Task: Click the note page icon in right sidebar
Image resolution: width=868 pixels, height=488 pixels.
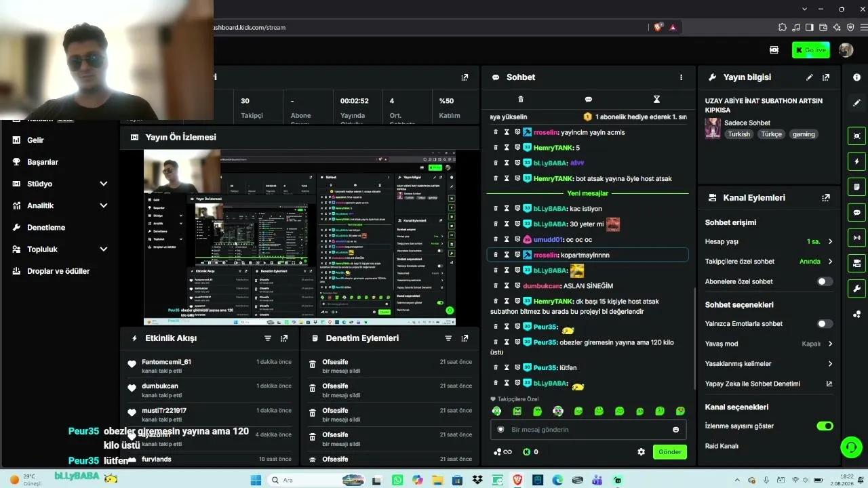Action: (857, 186)
